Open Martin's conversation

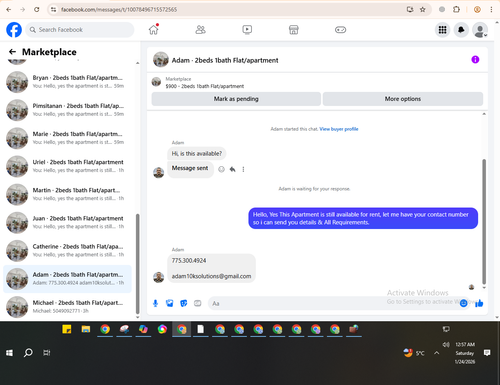(67, 194)
